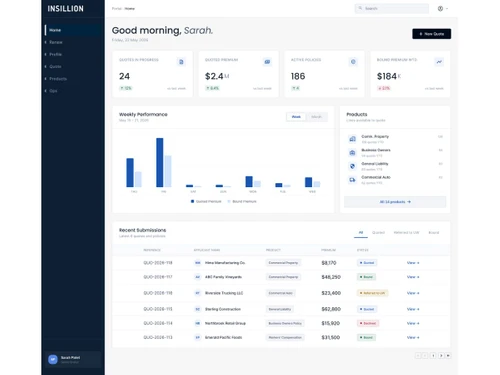The image size is (500, 375).
Task: Jump to the first page of submissions
Action: click(x=418, y=356)
